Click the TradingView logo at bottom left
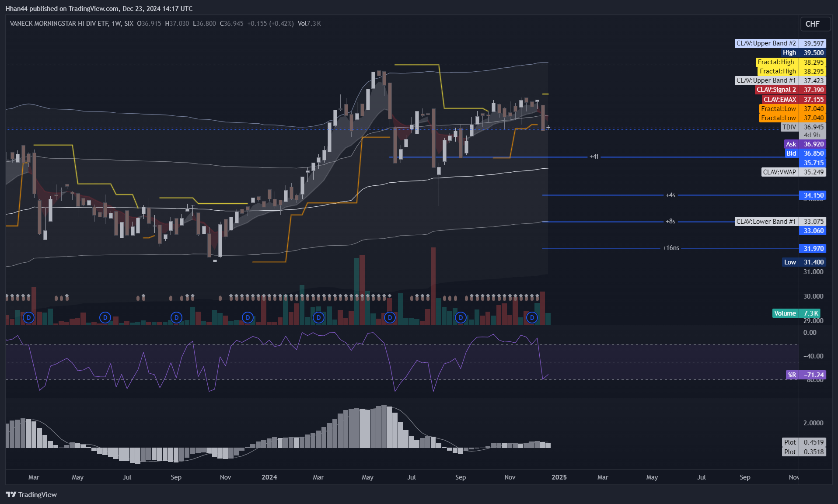The height and width of the screenshot is (504, 838). point(31,494)
